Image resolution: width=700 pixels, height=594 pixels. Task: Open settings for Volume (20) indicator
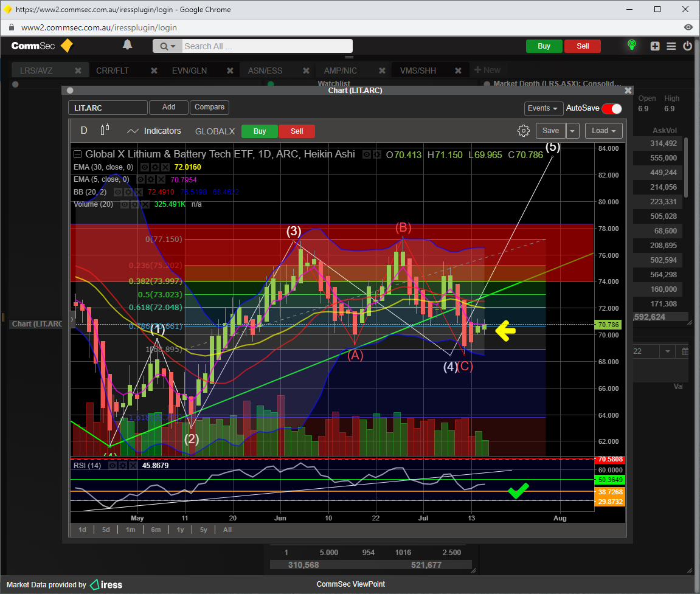tap(135, 204)
